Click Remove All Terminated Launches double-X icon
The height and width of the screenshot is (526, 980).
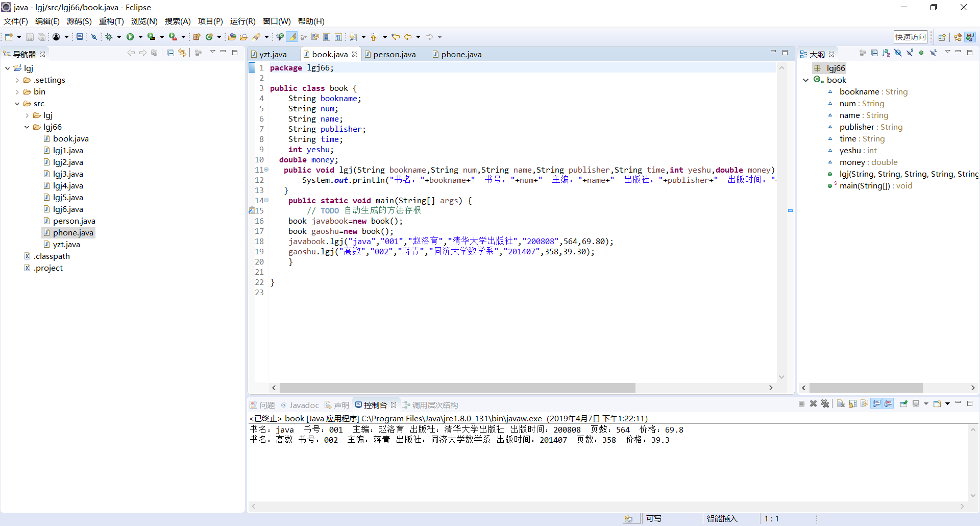(x=825, y=404)
